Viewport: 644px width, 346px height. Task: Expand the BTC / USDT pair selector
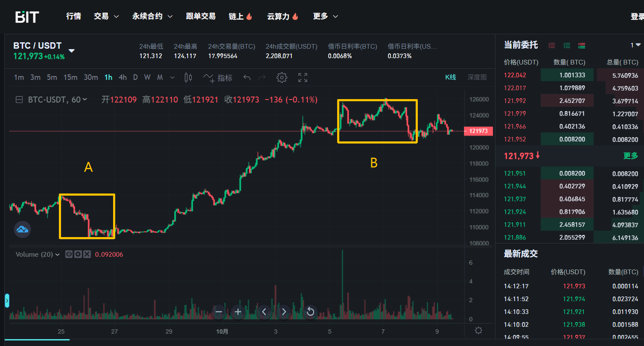72,51
